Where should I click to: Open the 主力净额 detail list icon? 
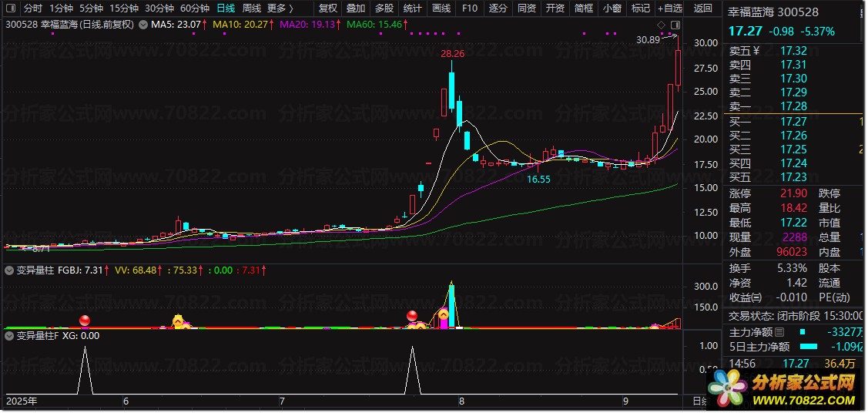[779, 332]
